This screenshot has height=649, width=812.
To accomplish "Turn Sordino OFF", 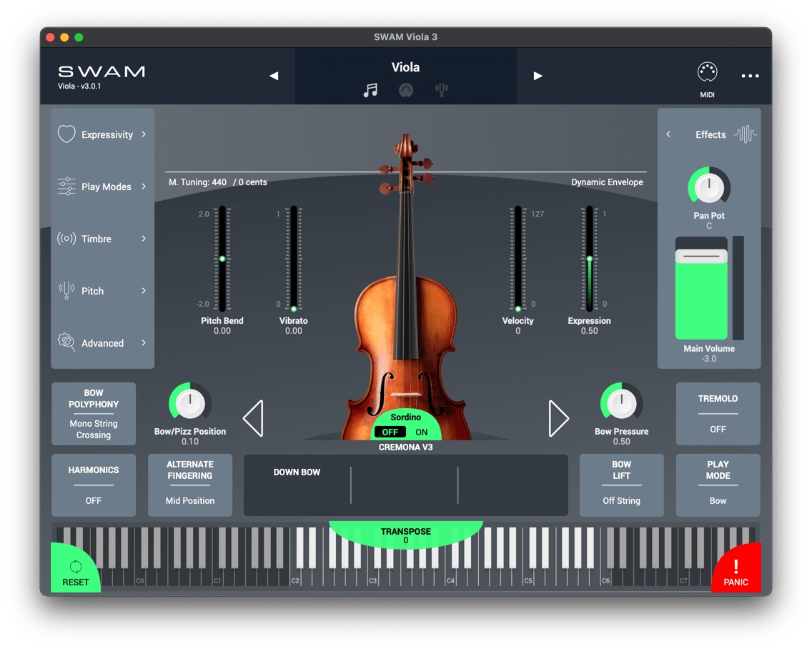I will click(x=390, y=432).
